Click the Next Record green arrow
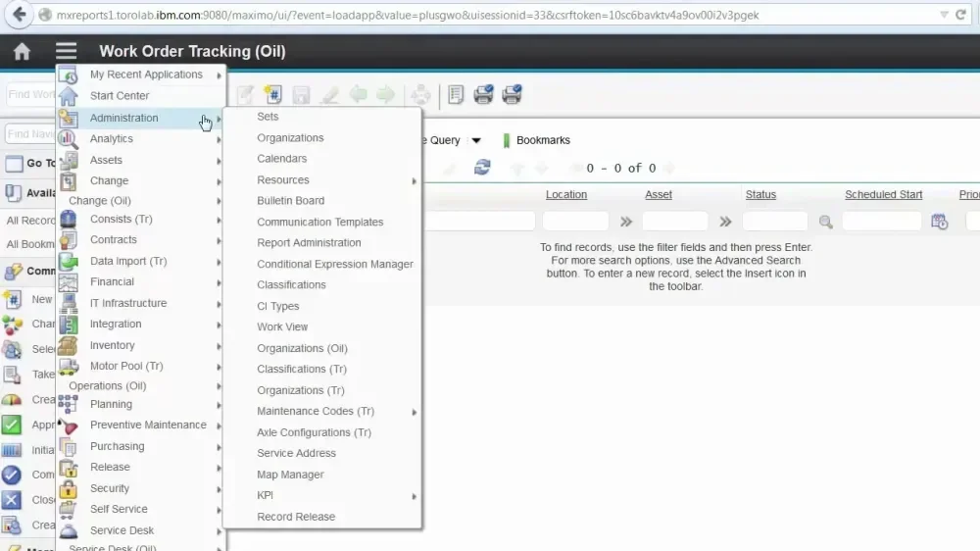The width and height of the screenshot is (980, 551). pyautogui.click(x=385, y=94)
